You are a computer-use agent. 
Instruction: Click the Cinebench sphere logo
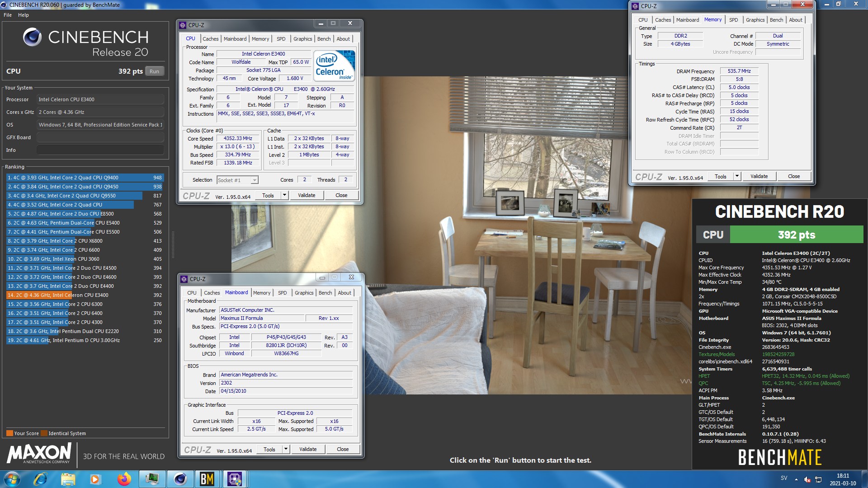(32, 37)
